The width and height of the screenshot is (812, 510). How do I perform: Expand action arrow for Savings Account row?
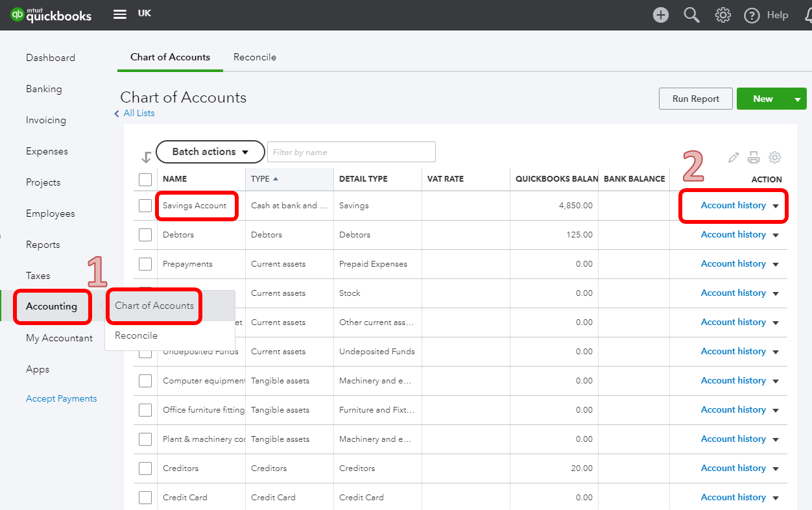[776, 206]
